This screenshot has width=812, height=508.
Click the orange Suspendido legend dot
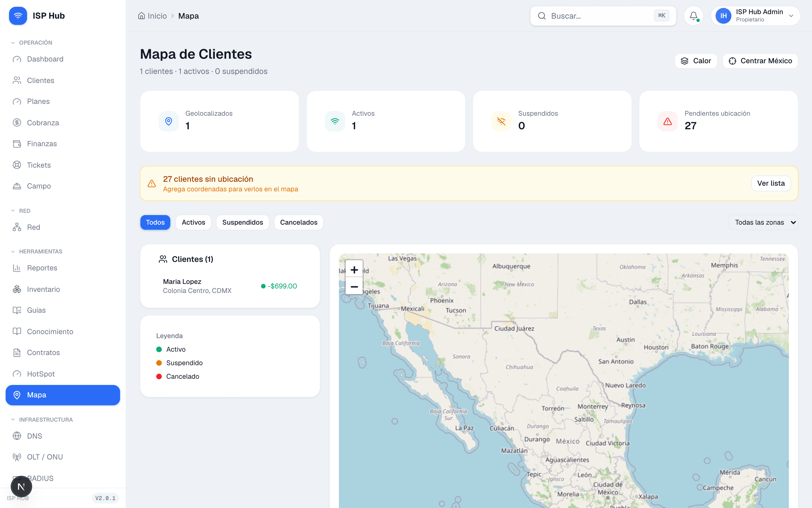click(159, 363)
